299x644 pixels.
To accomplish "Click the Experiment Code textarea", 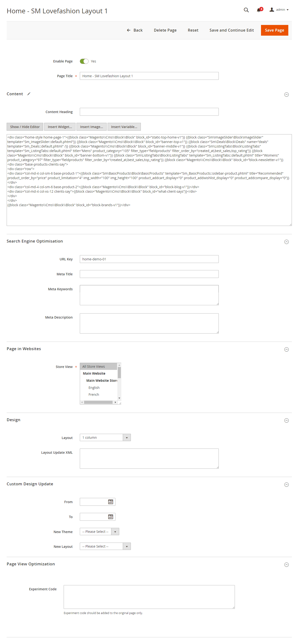I will click(x=149, y=597).
